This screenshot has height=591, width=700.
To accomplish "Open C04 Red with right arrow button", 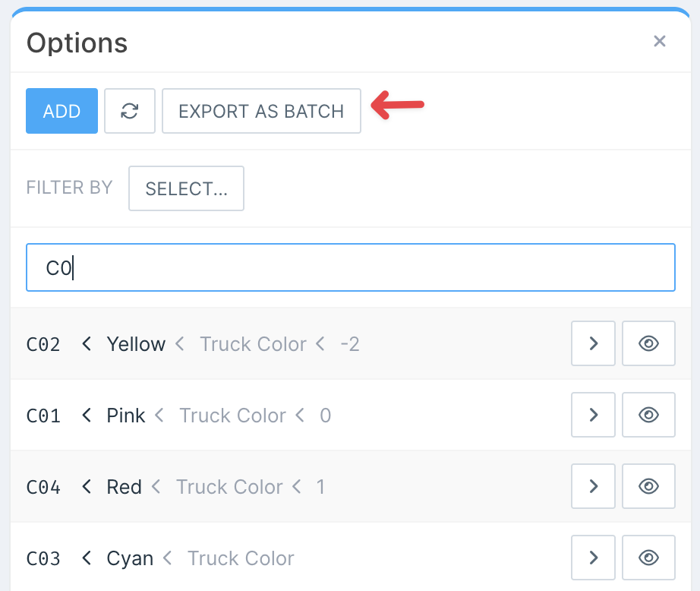I will (593, 487).
